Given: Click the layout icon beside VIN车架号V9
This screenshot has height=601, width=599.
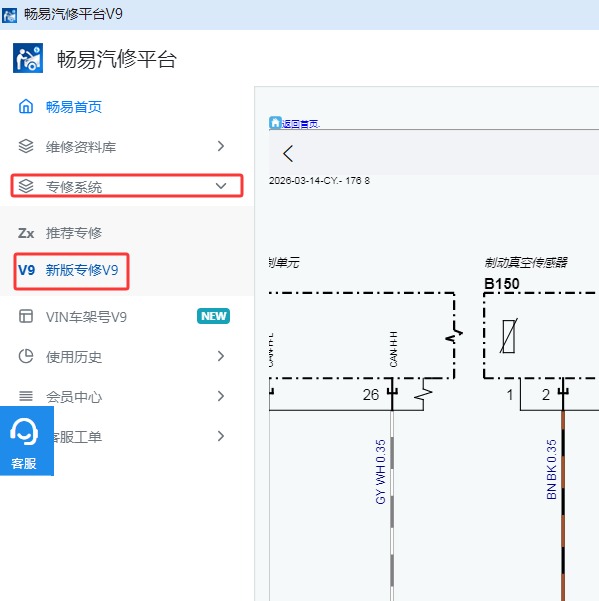Looking at the screenshot, I should [26, 316].
